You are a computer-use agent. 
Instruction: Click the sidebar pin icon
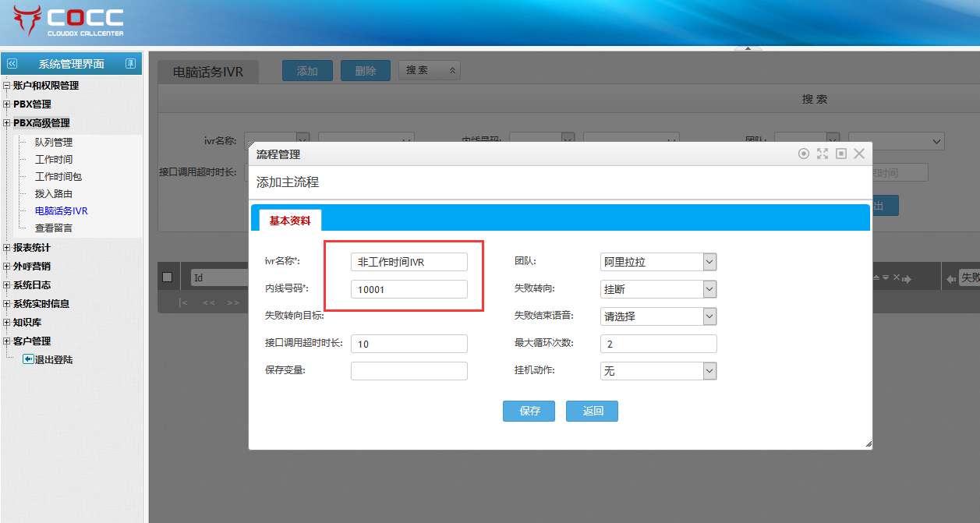click(130, 64)
